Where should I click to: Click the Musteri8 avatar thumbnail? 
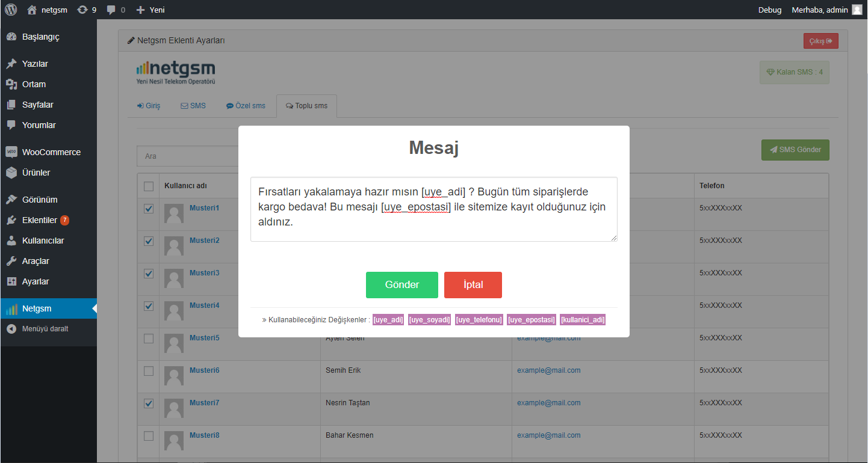[174, 441]
